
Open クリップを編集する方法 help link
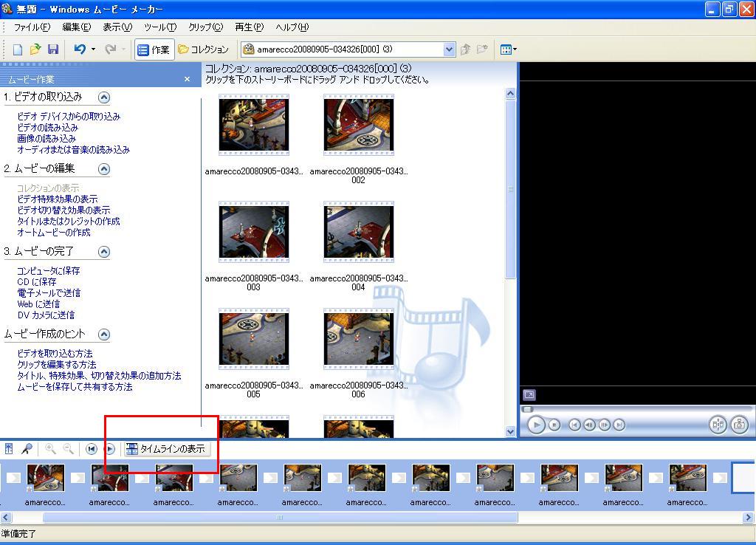pos(56,365)
